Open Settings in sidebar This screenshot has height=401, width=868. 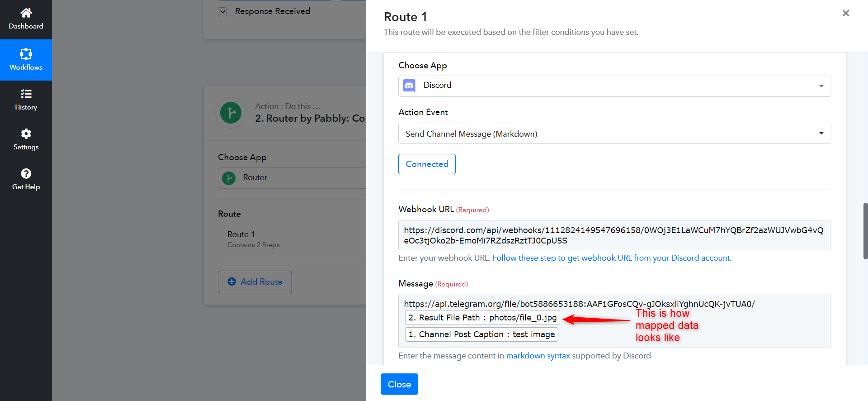pyautogui.click(x=26, y=140)
